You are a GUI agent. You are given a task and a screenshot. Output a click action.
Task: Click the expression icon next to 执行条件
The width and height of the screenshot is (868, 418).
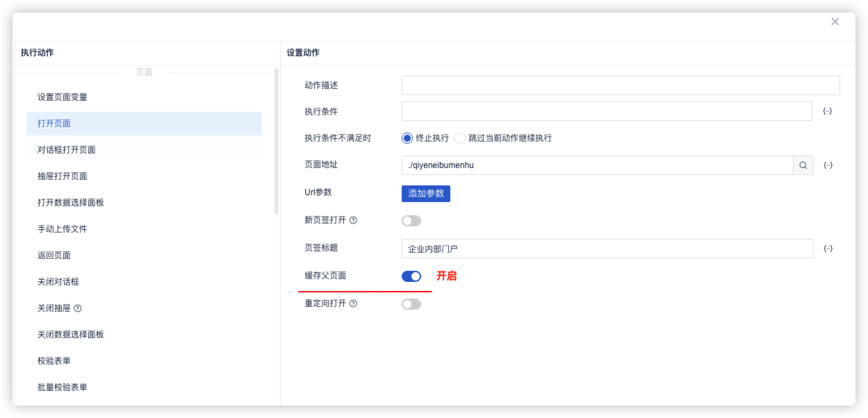(x=827, y=111)
